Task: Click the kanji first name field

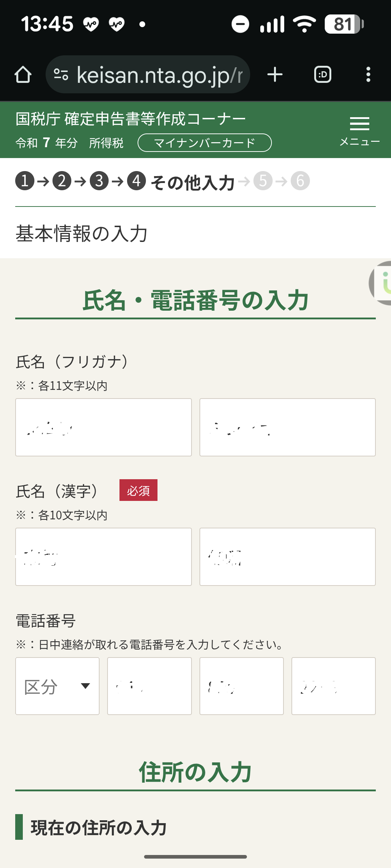Action: tap(287, 557)
